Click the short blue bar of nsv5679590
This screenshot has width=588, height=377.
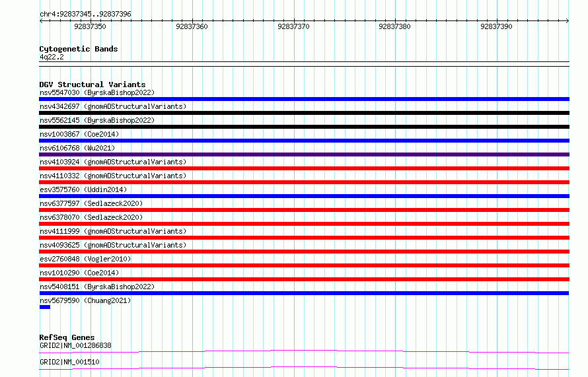[45, 307]
